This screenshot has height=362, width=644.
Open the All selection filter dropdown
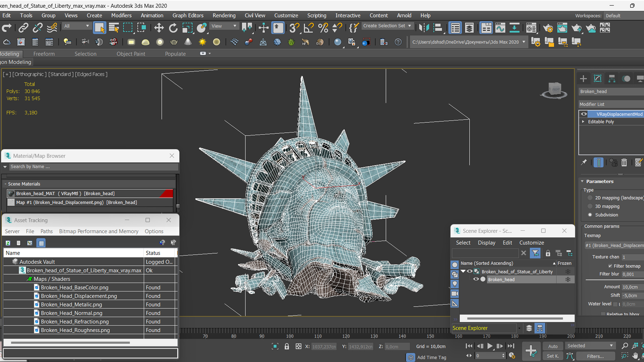click(77, 26)
